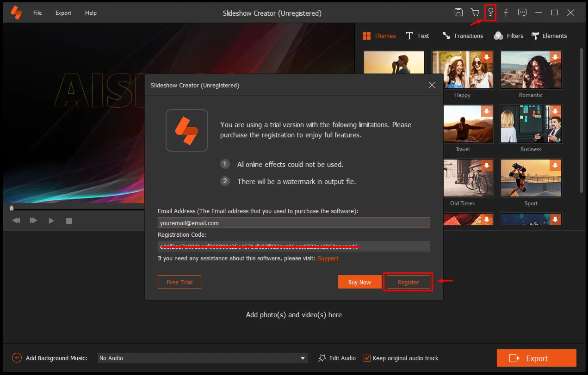The width and height of the screenshot is (588, 375).
Task: Click Add photo(s) and video(s) here
Action: click(294, 315)
